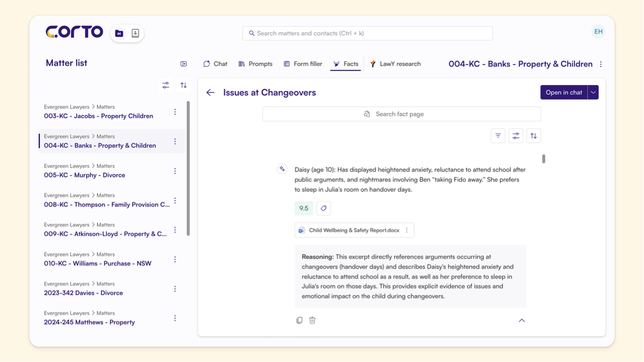Open 008-KC - Thompson - Family Provision matter
The height and width of the screenshot is (362, 644).
point(107,204)
